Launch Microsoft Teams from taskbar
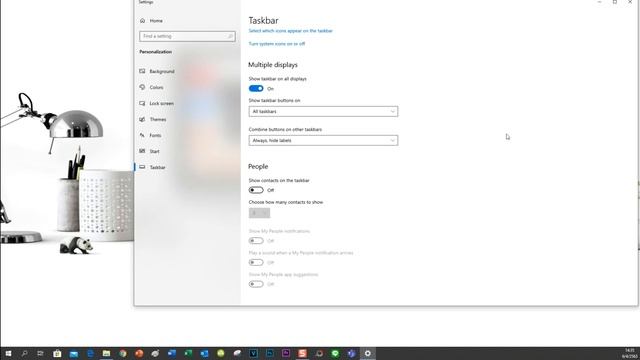The width and height of the screenshot is (640, 360). point(351,353)
